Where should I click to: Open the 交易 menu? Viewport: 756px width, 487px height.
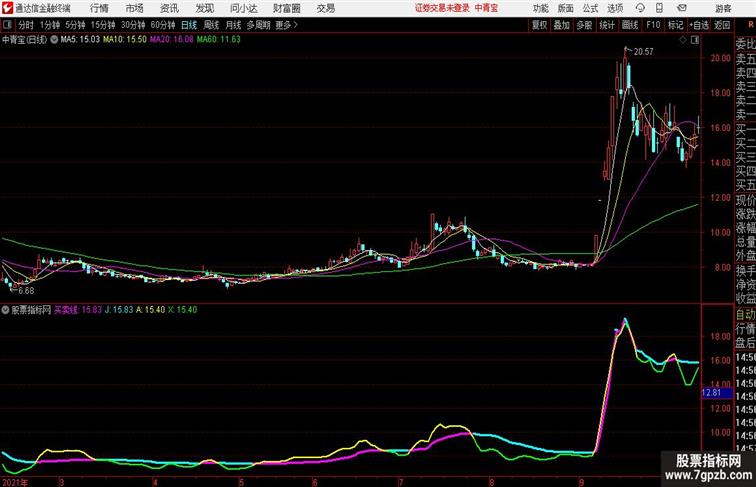[x=325, y=8]
